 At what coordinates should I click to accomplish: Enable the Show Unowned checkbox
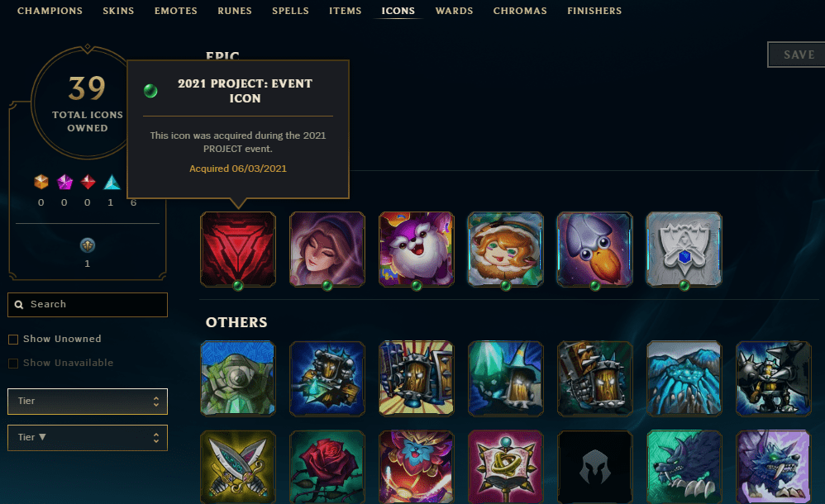(x=13, y=340)
